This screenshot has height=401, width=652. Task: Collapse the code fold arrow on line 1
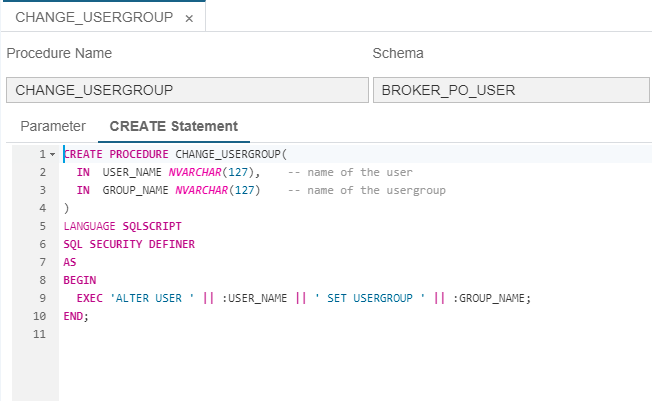[52, 155]
